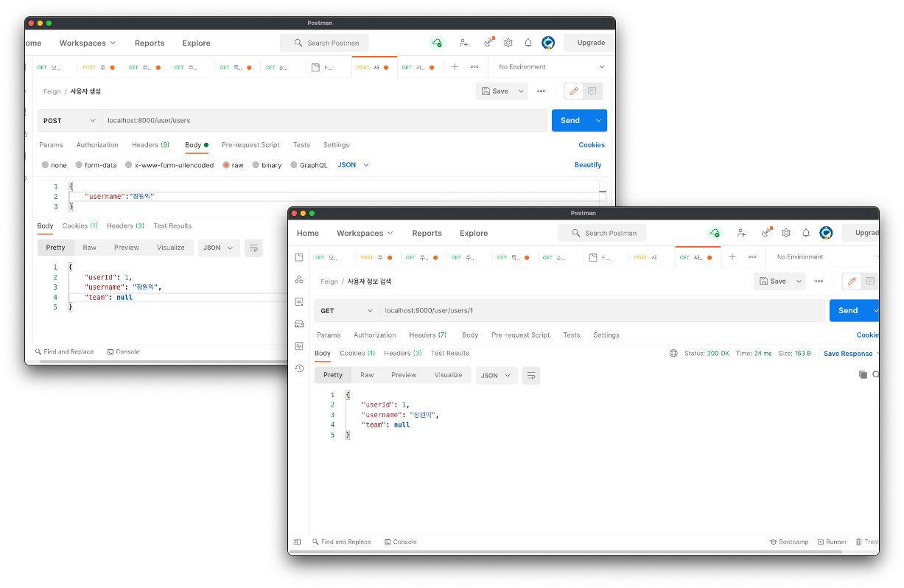This screenshot has width=904, height=588.
Task: Click Send button in front window
Action: pos(848,310)
